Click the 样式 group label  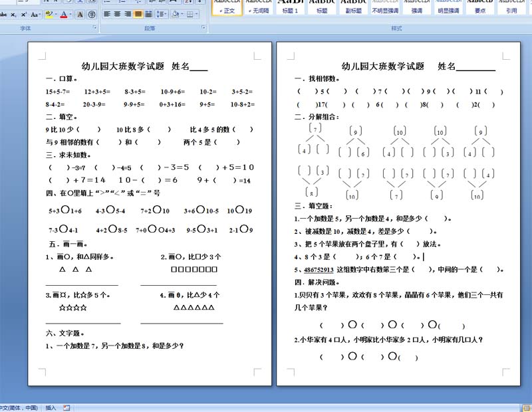tap(396, 29)
